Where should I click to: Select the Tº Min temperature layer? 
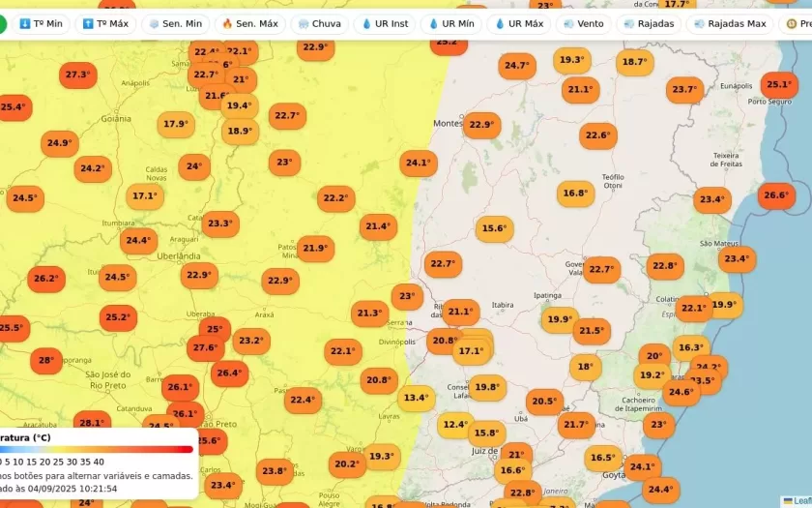click(x=41, y=23)
